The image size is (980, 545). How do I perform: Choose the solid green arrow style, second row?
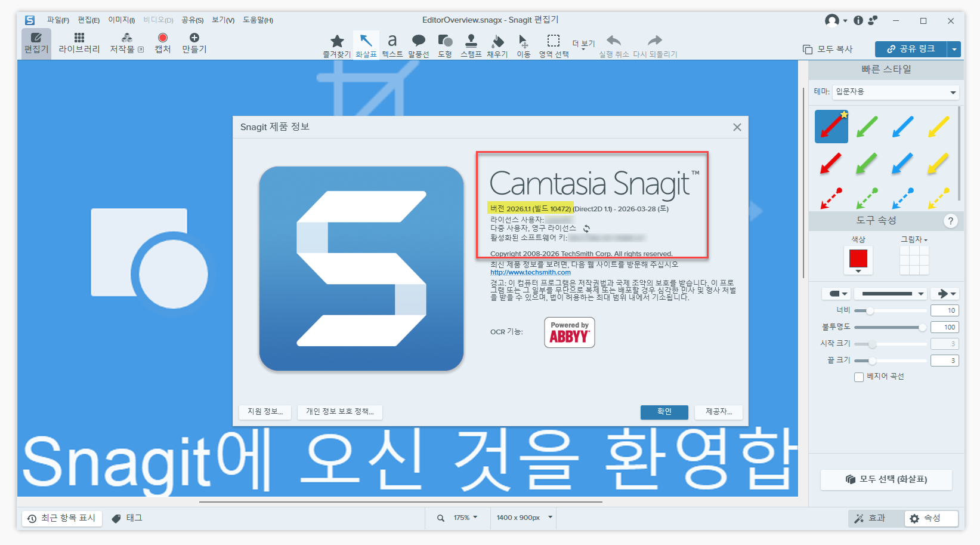click(867, 163)
